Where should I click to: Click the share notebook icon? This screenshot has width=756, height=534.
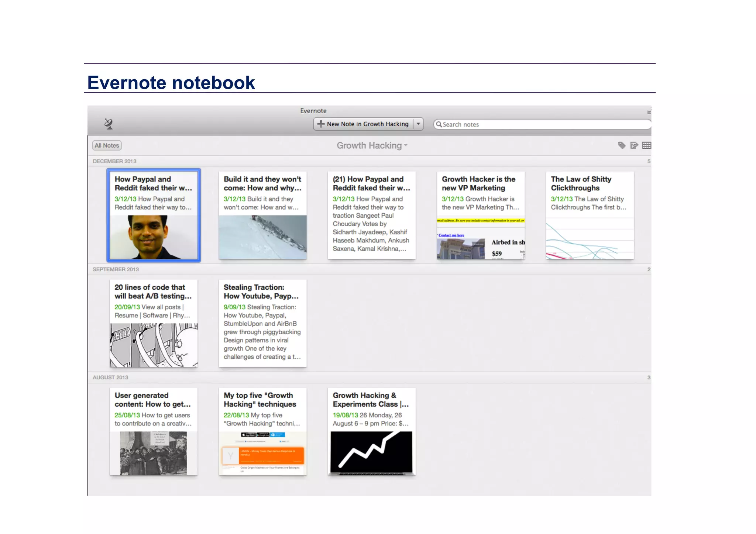(x=634, y=145)
